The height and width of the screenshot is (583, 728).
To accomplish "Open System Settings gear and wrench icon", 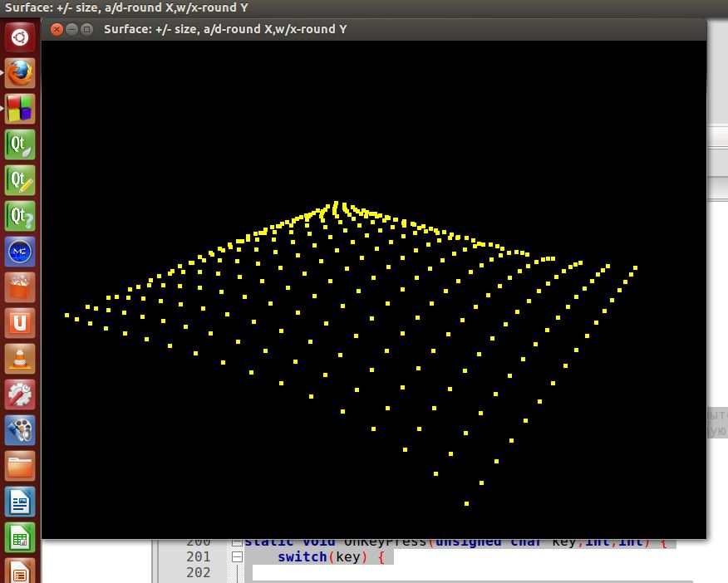I will (20, 394).
